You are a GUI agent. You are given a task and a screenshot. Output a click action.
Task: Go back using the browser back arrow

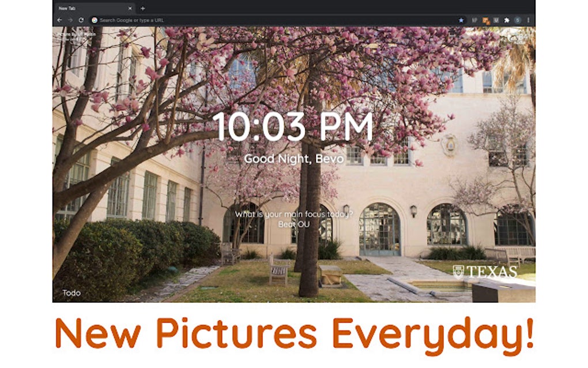point(59,20)
